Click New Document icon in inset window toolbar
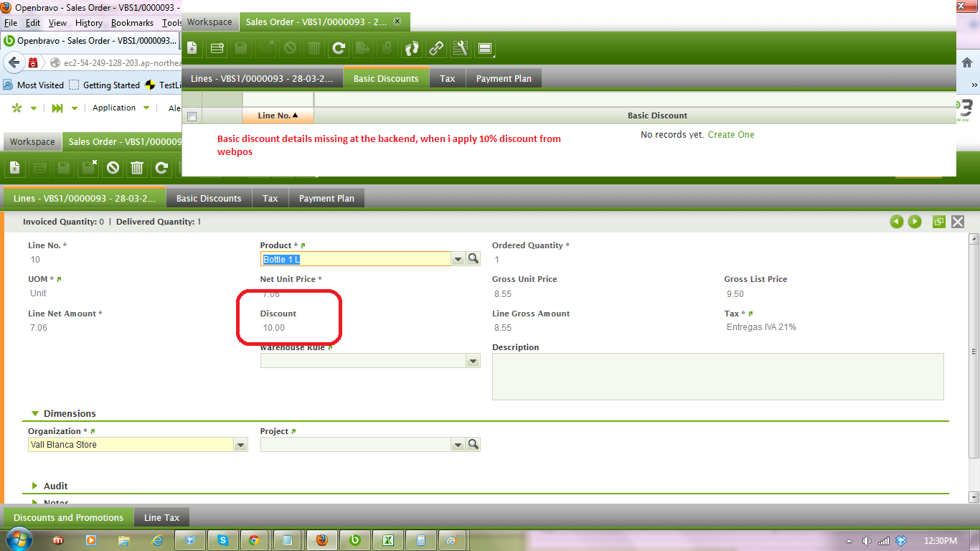The image size is (980, 551). pyautogui.click(x=192, y=48)
